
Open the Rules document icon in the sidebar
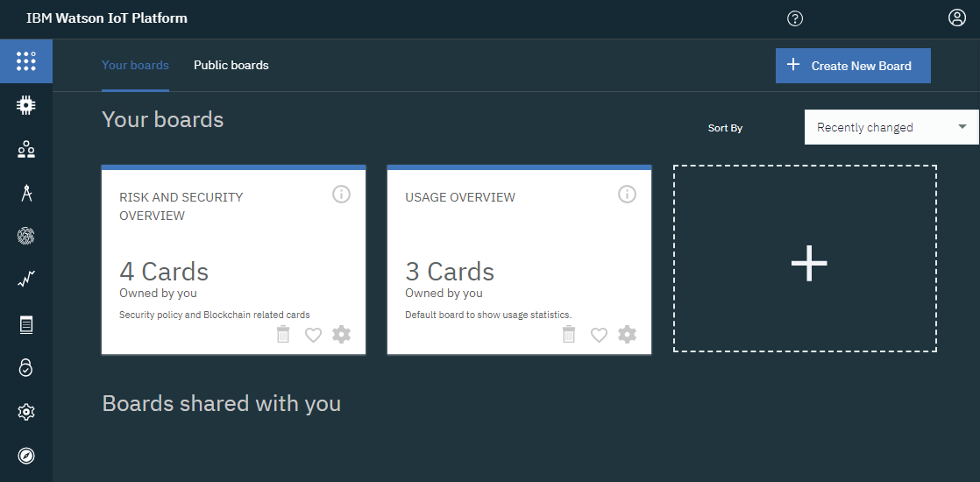click(26, 324)
